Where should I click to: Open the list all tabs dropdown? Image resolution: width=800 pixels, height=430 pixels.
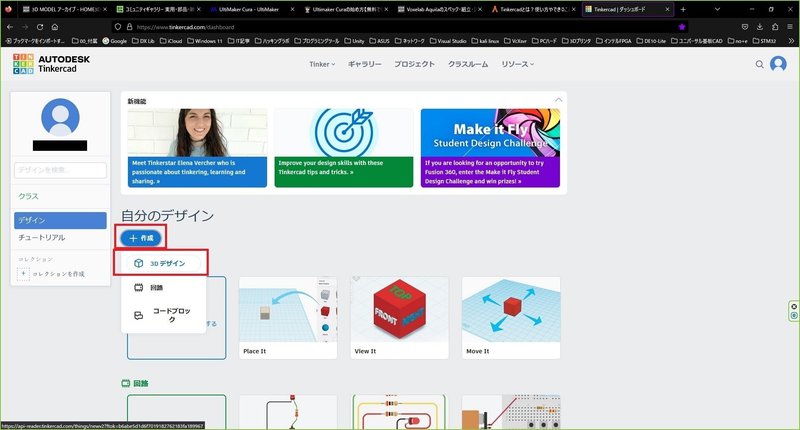point(717,9)
